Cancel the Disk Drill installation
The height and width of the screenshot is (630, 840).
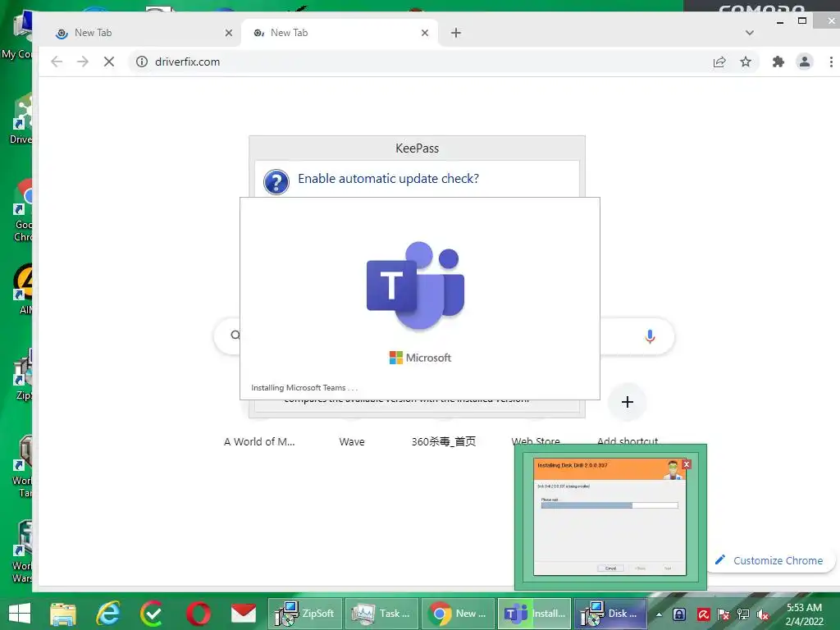click(x=610, y=568)
